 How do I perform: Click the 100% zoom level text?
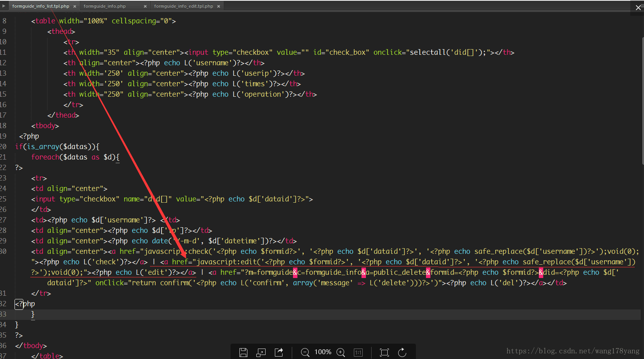pyautogui.click(x=323, y=352)
